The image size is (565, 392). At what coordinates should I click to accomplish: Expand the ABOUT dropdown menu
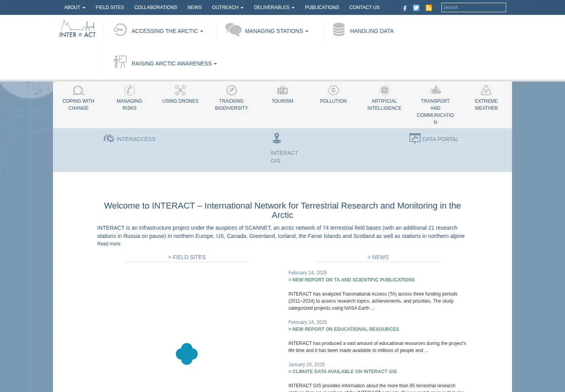[x=75, y=7]
